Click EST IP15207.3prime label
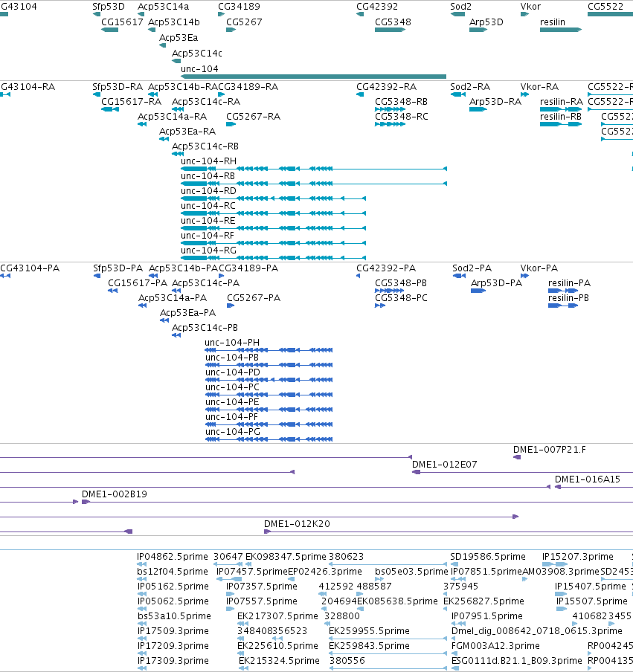The width and height of the screenshot is (633, 672). (578, 557)
